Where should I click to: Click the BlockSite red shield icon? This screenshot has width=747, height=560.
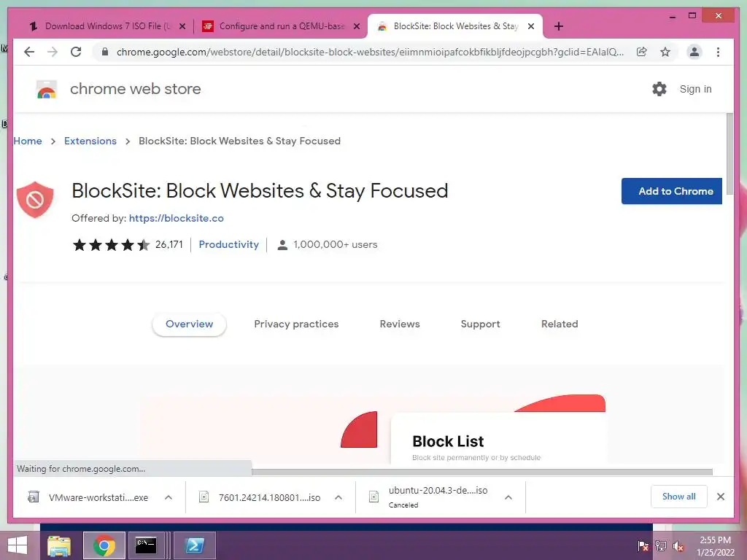[35, 200]
